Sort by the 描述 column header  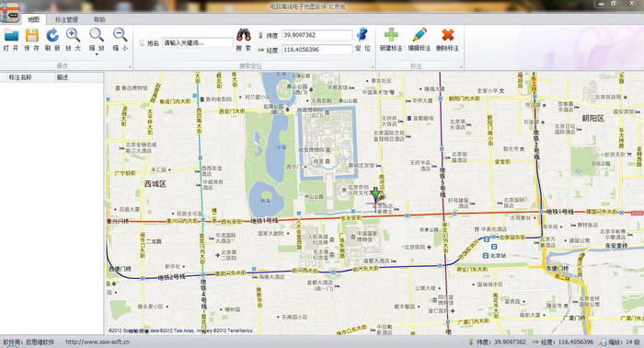[x=63, y=77]
